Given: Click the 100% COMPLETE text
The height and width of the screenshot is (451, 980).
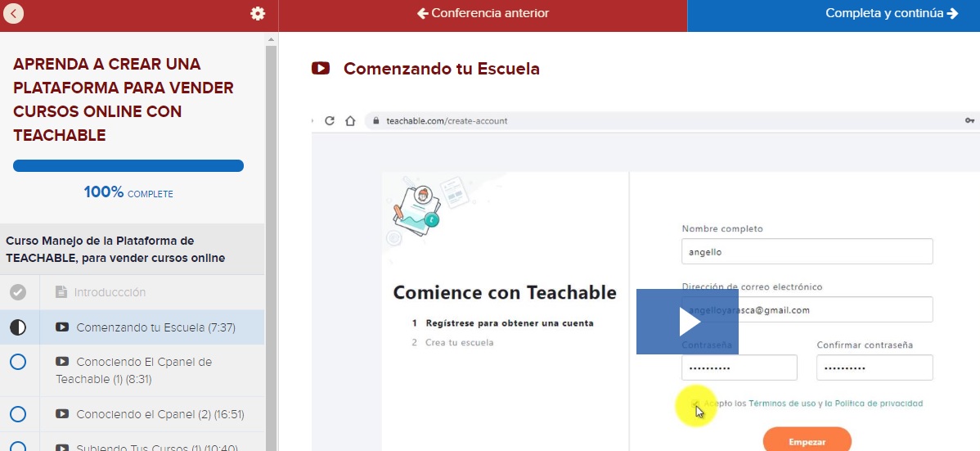Looking at the screenshot, I should click(128, 192).
